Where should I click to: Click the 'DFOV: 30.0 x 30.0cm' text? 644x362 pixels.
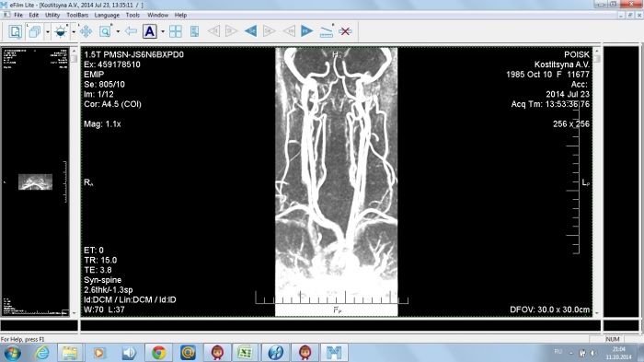point(550,309)
